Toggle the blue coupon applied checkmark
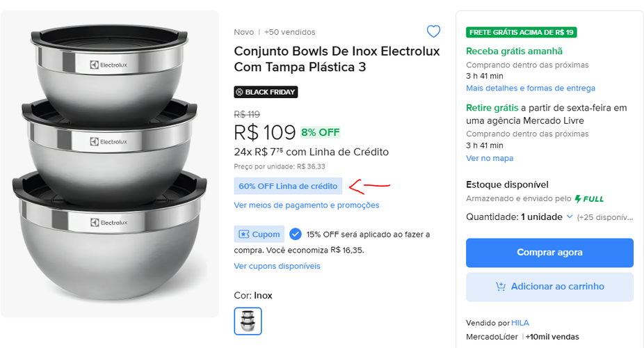 tap(296, 234)
